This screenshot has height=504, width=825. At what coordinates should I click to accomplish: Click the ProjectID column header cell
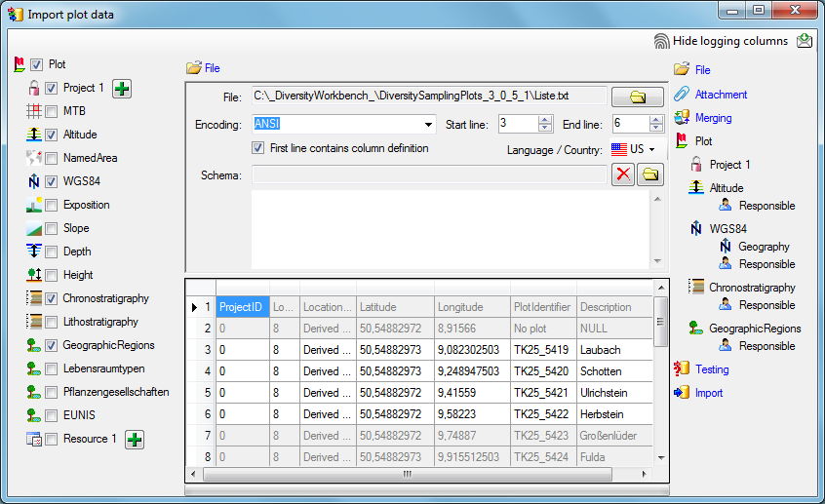tap(241, 307)
